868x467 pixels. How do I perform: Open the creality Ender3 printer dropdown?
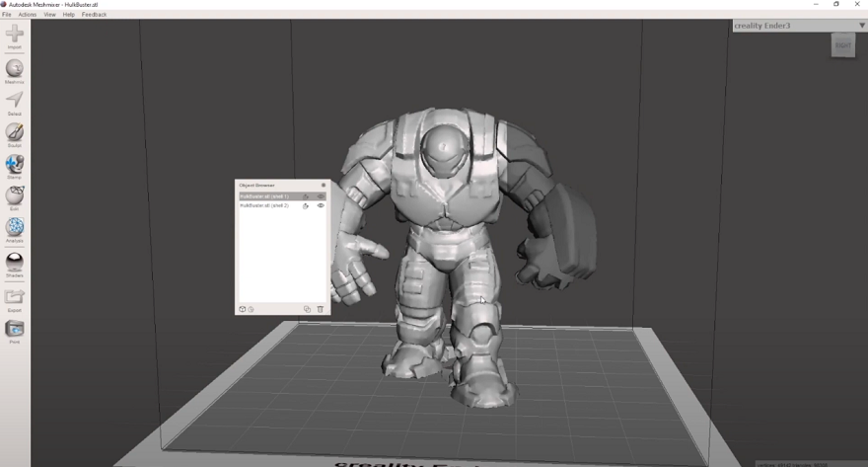coord(799,26)
